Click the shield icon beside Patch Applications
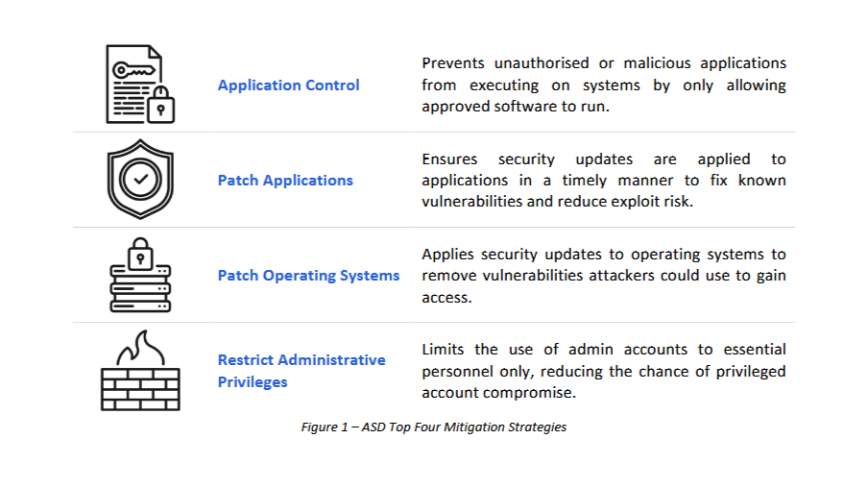The height and width of the screenshot is (488, 868). click(x=140, y=180)
